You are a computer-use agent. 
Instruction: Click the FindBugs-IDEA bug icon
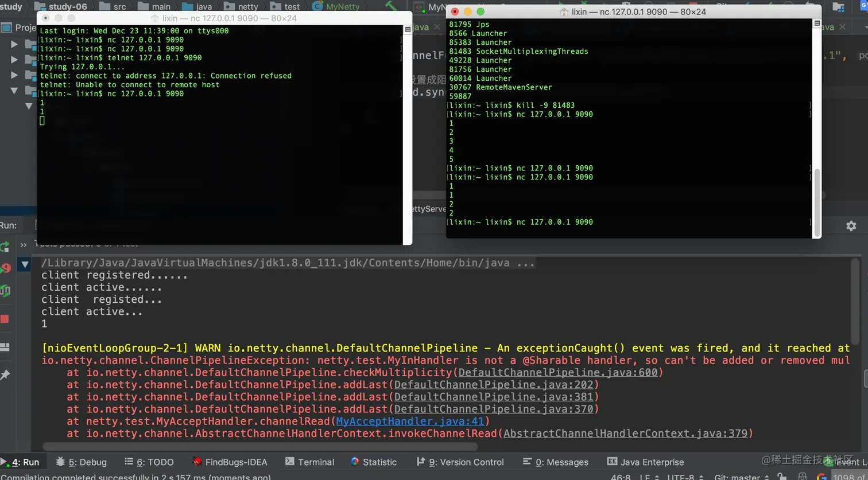[197, 462]
